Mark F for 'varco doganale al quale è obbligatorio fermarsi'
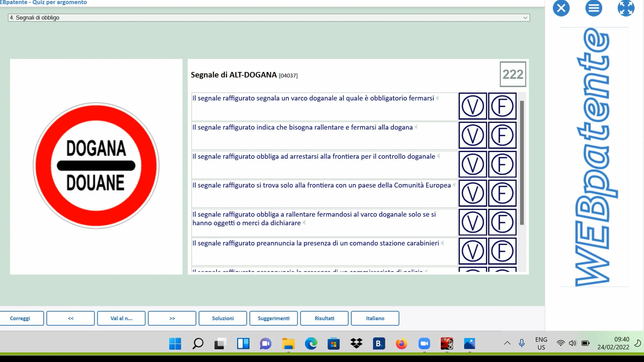644x362 pixels. point(502,106)
